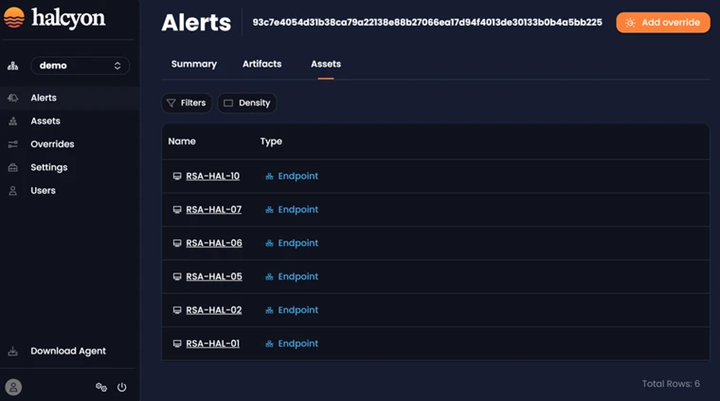This screenshot has width=720, height=401.
Task: Open Alerts in the sidebar
Action: pyautogui.click(x=44, y=98)
